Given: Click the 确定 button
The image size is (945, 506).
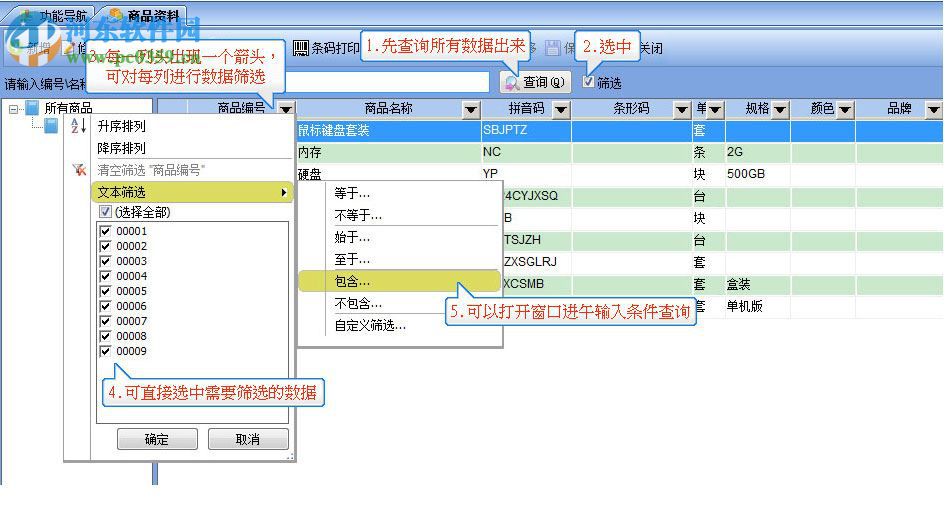Looking at the screenshot, I should [157, 439].
